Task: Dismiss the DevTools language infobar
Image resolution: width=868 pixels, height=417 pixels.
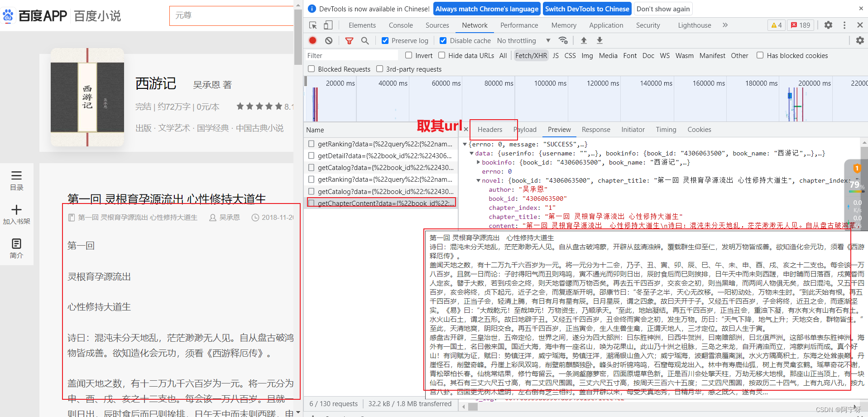Action: [861, 9]
